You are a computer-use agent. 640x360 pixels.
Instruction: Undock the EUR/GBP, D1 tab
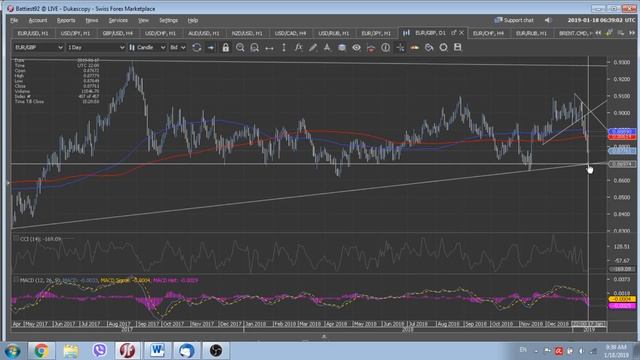[x=453, y=32]
